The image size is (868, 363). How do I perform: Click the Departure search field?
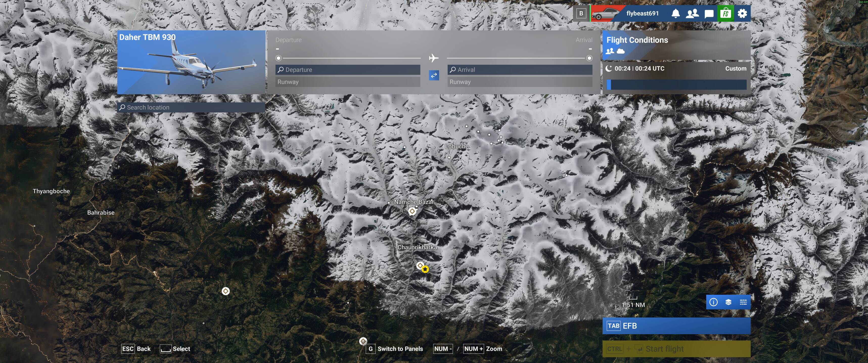click(x=348, y=70)
